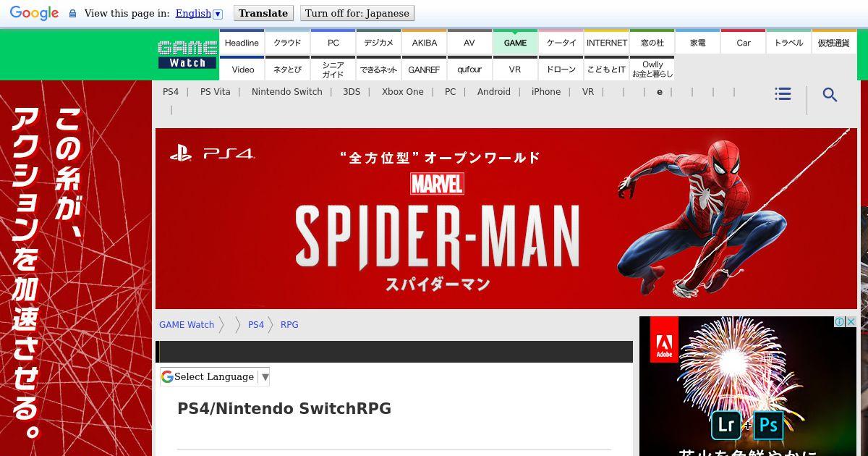Open the INTERNET tab

click(x=607, y=43)
